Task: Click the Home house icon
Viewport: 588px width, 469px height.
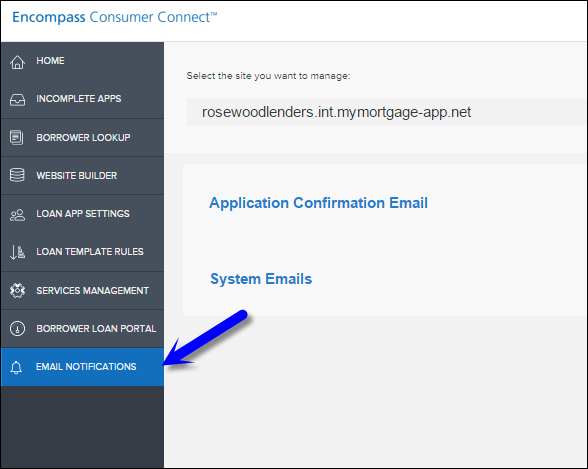Action: click(17, 62)
